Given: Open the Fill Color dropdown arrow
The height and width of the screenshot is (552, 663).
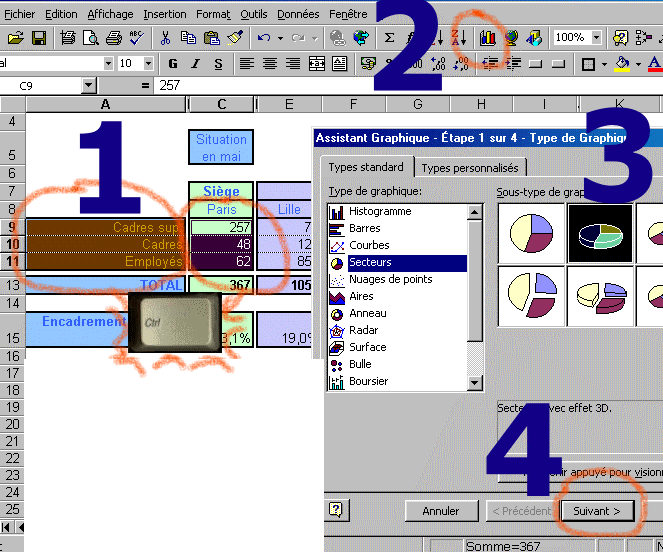Looking at the screenshot, I should pyautogui.click(x=638, y=64).
